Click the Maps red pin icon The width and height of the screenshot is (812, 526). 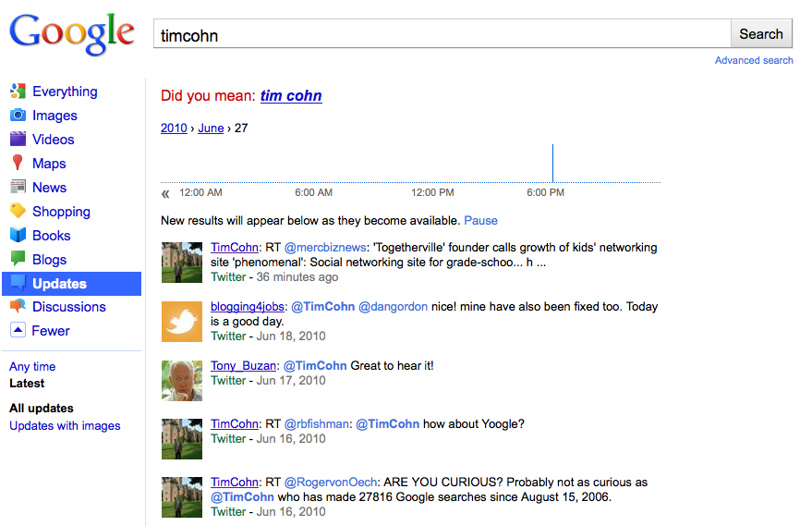18,164
